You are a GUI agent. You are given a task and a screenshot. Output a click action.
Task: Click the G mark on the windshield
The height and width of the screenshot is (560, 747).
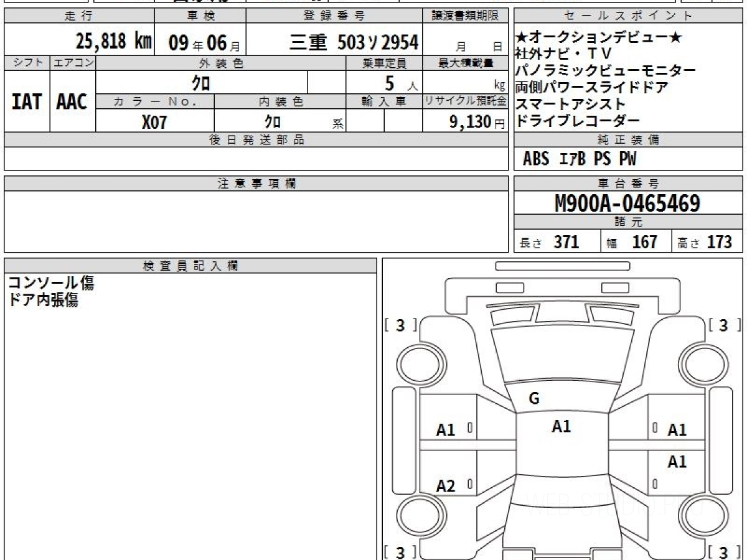coord(533,399)
